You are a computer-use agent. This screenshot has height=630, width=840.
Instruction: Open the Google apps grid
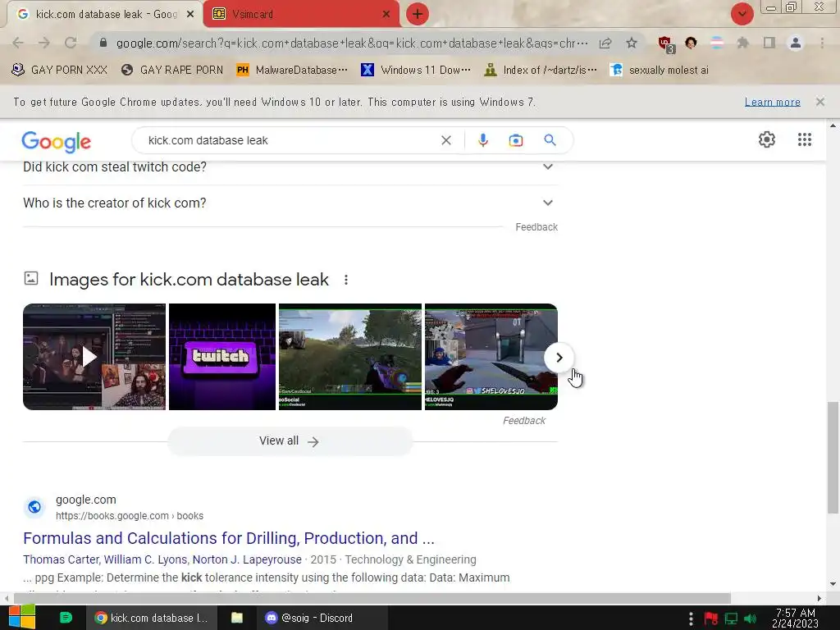[x=804, y=139]
